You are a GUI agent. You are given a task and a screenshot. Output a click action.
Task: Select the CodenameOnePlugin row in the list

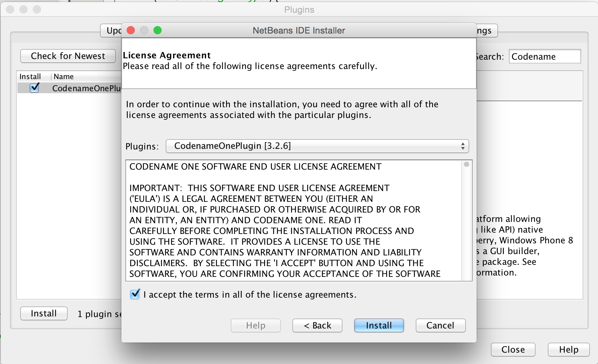[x=69, y=88]
